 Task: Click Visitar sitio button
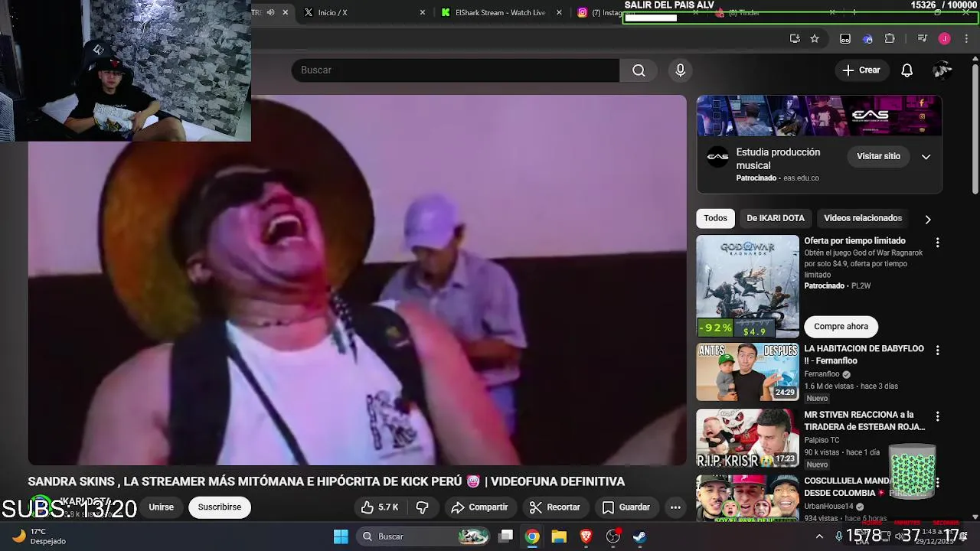click(x=878, y=156)
